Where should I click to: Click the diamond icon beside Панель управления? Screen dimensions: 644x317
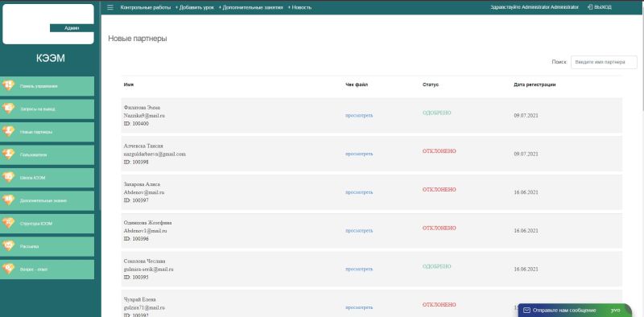pyautogui.click(x=8, y=85)
